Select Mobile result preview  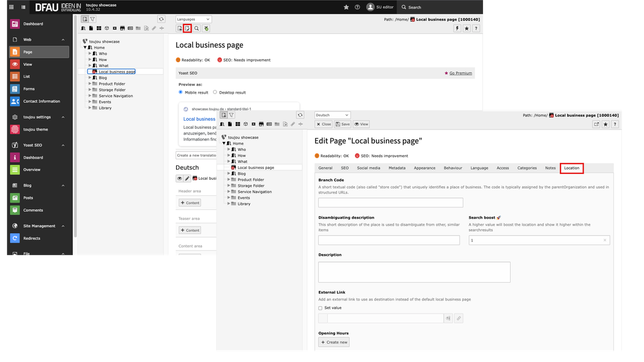coord(180,92)
